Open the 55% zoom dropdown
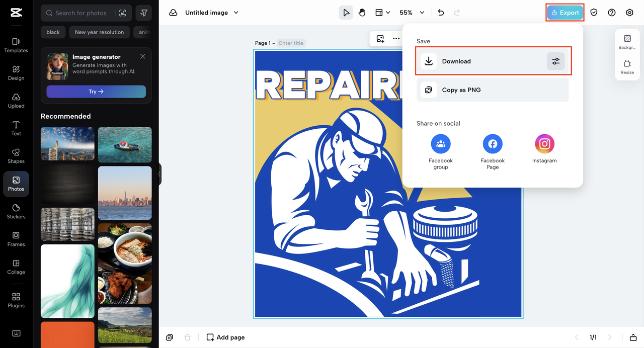This screenshot has height=348, width=644. [x=412, y=13]
